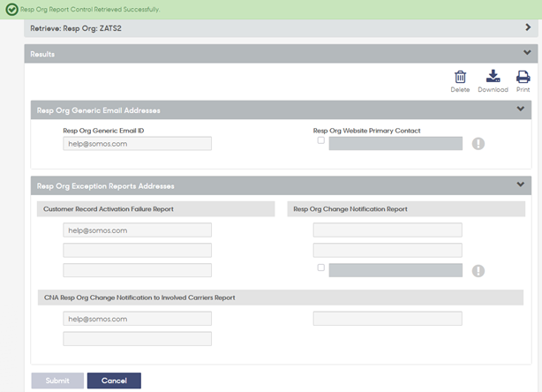Click the Resp Org Generic Email ID label
Screen dimensions: 542x392
(103, 131)
